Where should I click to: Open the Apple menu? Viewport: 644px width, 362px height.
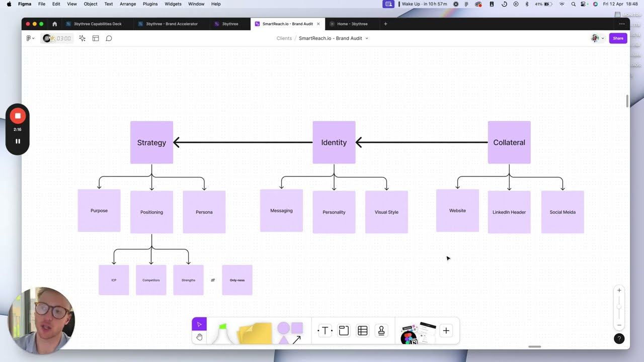pyautogui.click(x=9, y=4)
